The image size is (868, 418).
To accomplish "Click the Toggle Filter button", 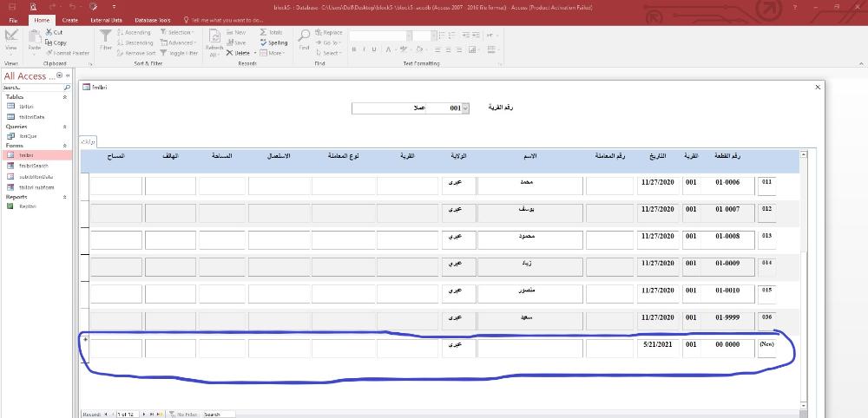I will [180, 53].
